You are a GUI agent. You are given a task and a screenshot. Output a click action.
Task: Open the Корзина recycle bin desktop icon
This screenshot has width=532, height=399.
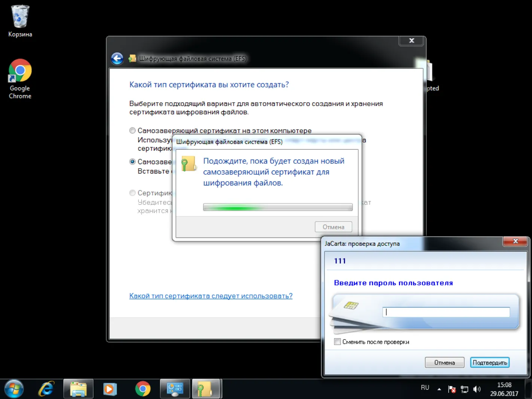20,21
